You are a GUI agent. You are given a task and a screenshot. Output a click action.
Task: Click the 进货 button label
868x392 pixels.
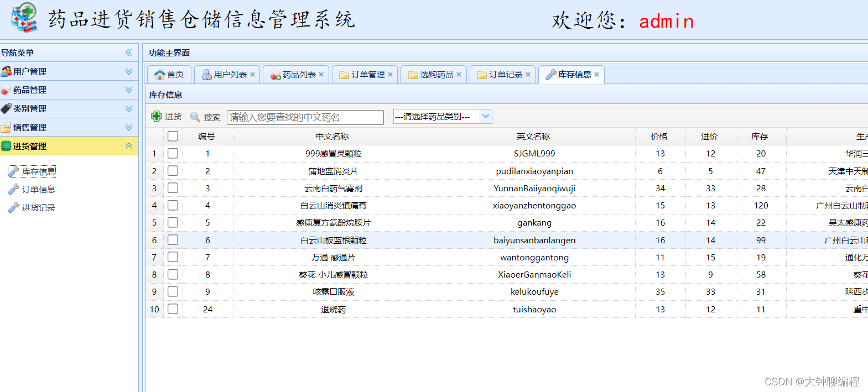173,117
